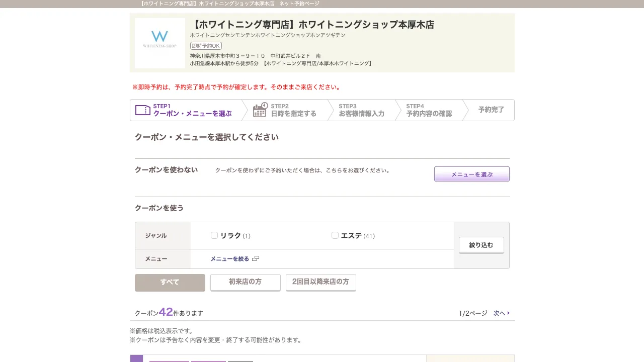Click the address text 神奈川県厚木市中町

[x=255, y=56]
